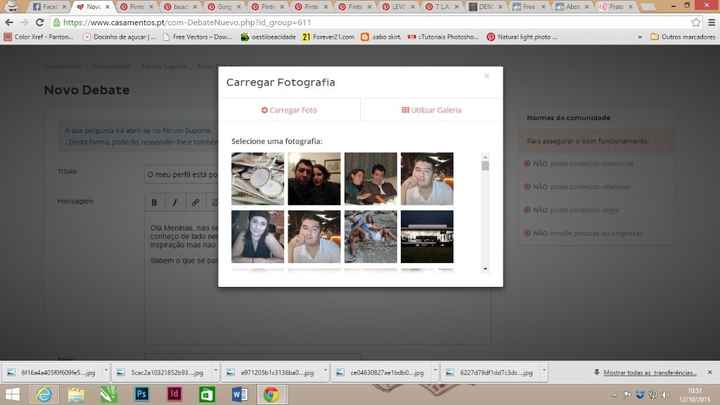
Task: Click the browser back arrow
Action: click(x=9, y=22)
